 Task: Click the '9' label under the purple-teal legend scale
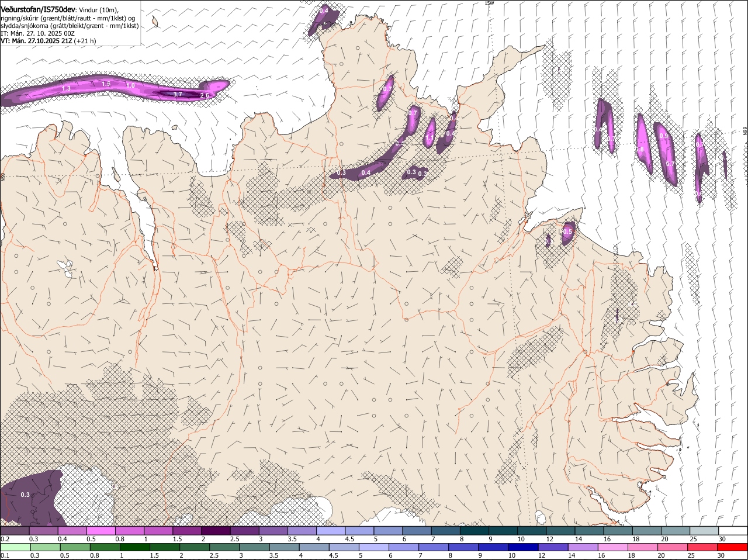pos(490,539)
